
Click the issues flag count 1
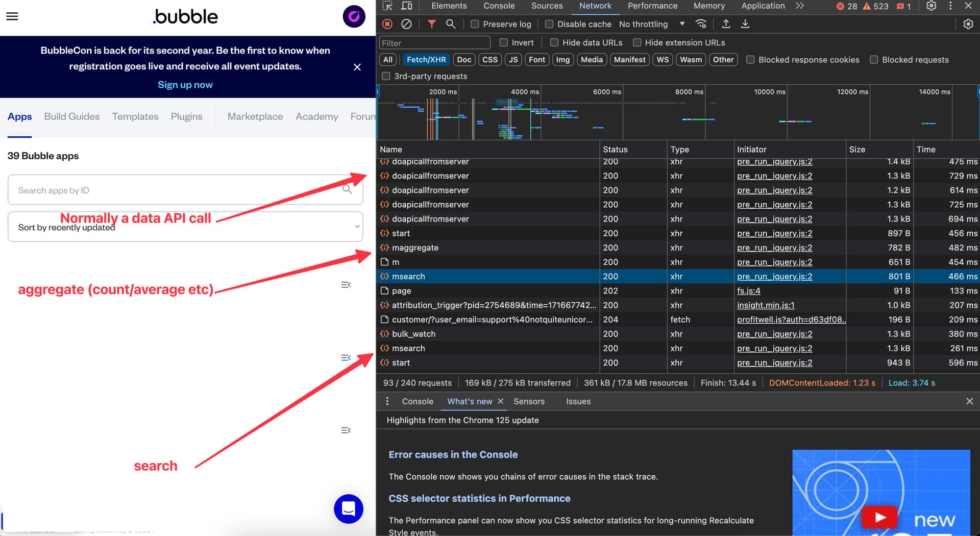(x=904, y=6)
